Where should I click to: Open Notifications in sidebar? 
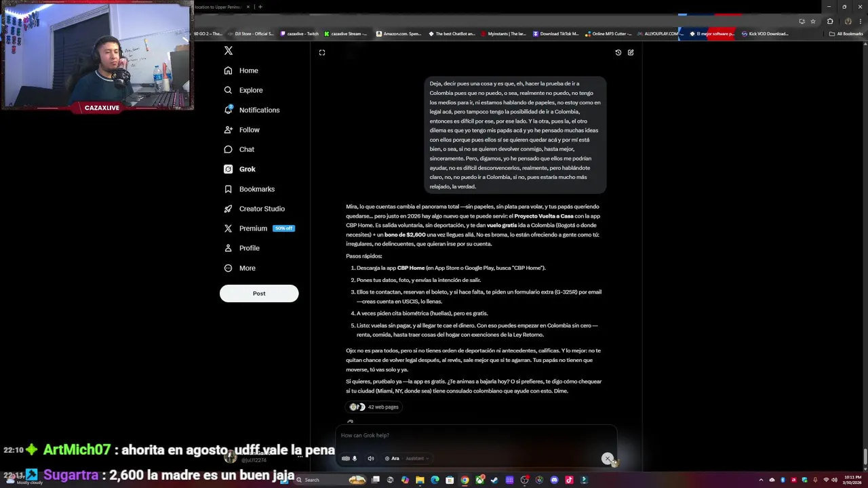(x=251, y=110)
